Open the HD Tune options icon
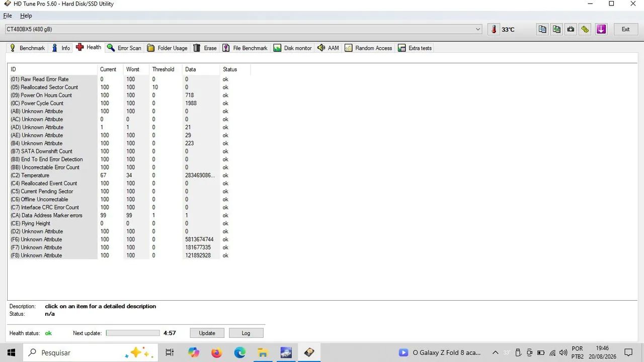This screenshot has width=644, height=362. [585, 29]
